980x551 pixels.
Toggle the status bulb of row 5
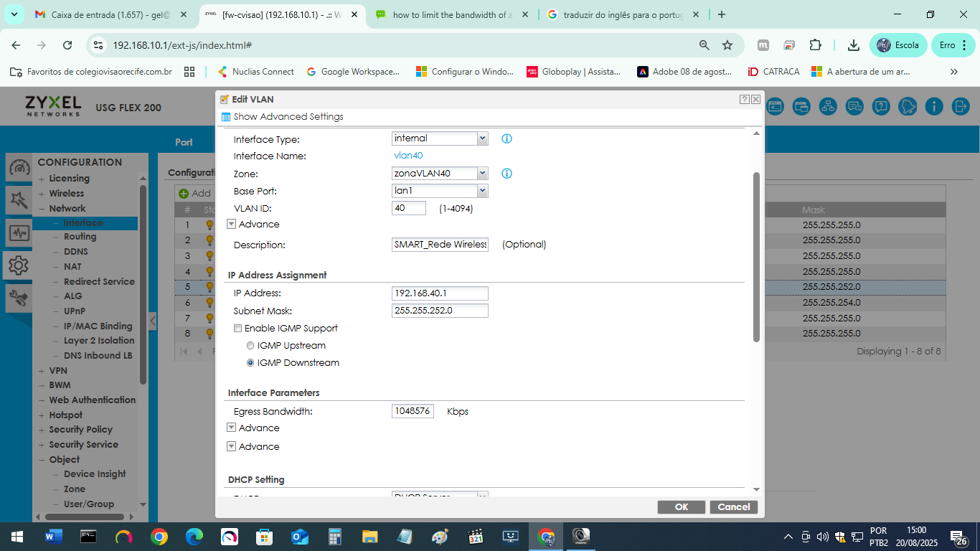(210, 287)
